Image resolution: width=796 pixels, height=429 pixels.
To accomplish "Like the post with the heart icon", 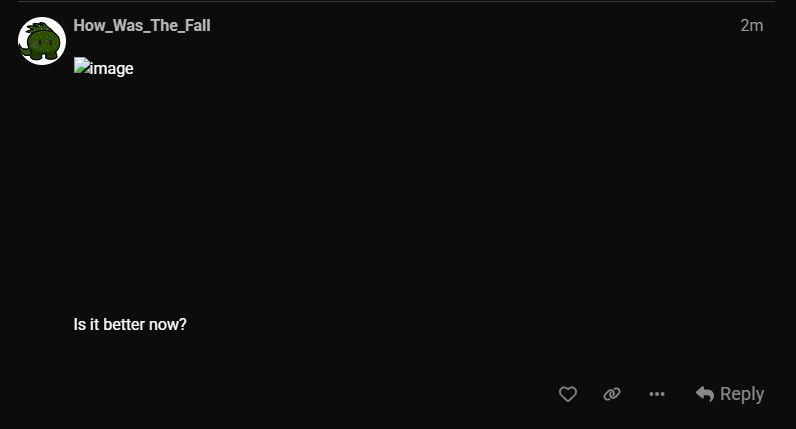I will [x=568, y=394].
